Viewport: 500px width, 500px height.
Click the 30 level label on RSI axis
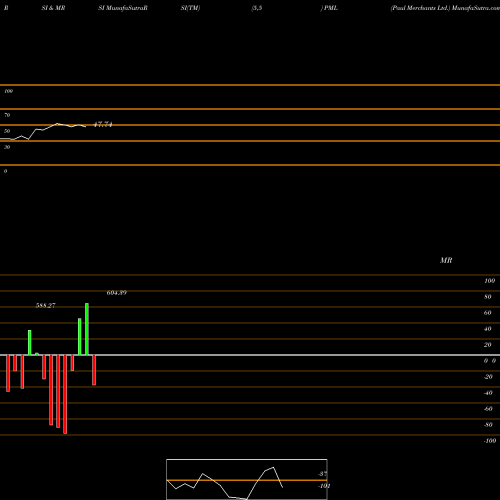pos(7,147)
